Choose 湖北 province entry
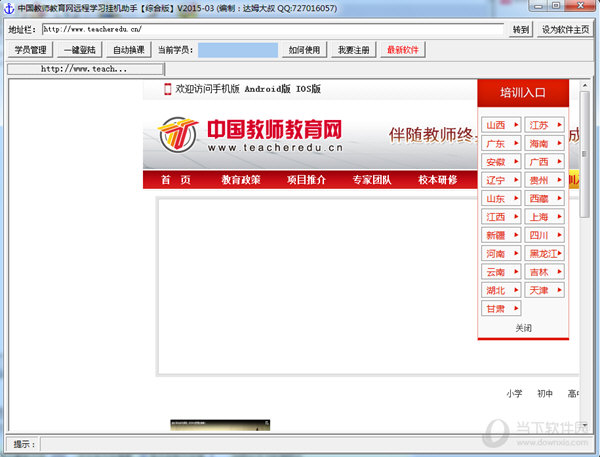600x457 pixels. pos(501,290)
